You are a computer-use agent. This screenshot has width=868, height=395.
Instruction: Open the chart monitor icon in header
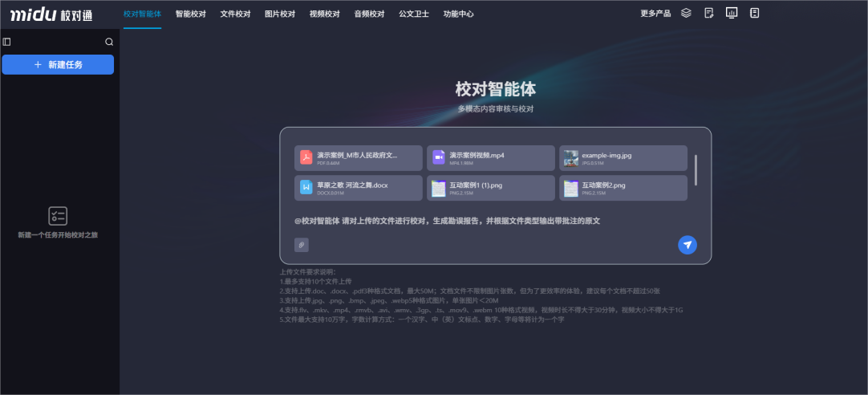[x=732, y=13]
